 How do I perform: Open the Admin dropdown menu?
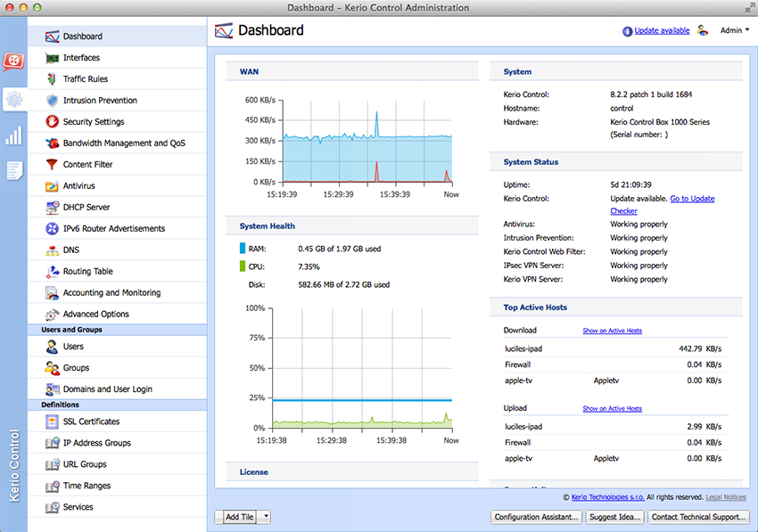pyautogui.click(x=735, y=30)
